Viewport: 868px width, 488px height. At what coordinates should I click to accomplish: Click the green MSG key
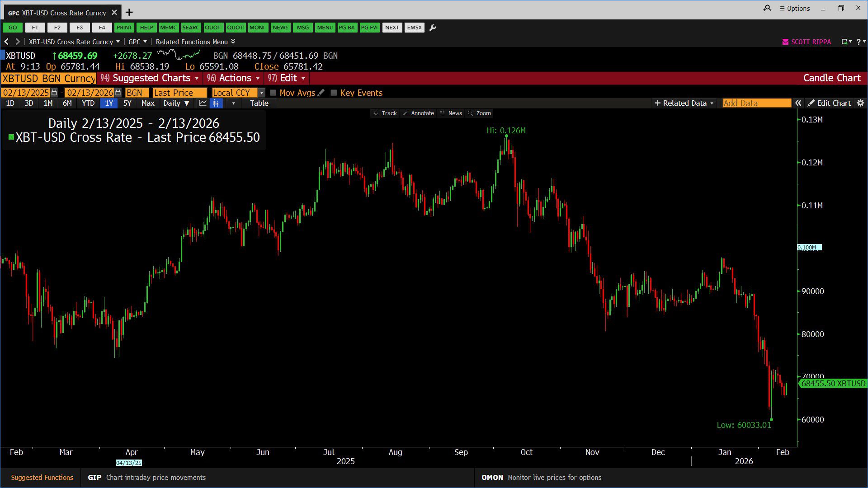click(303, 28)
